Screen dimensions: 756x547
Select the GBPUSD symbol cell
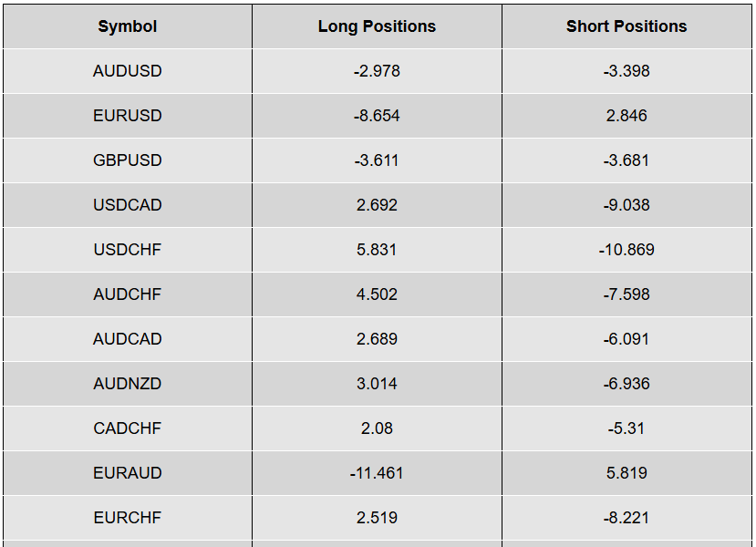coord(128,160)
